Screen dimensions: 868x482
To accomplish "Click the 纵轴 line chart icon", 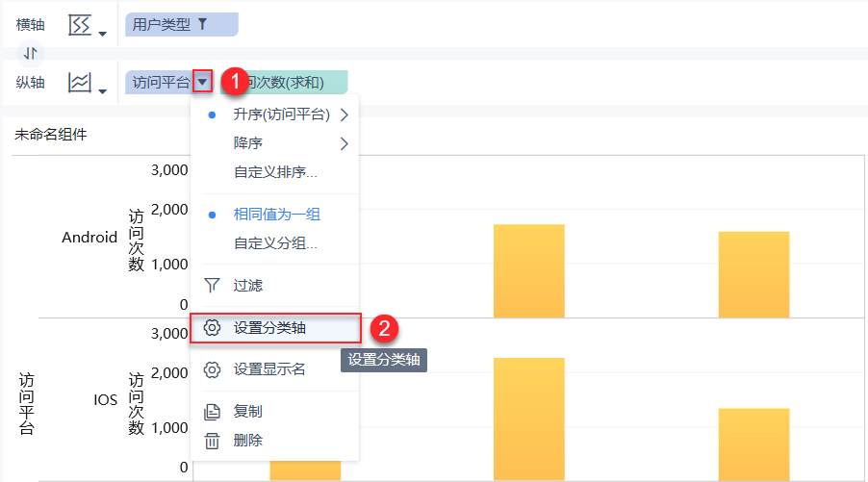I will 80,83.
